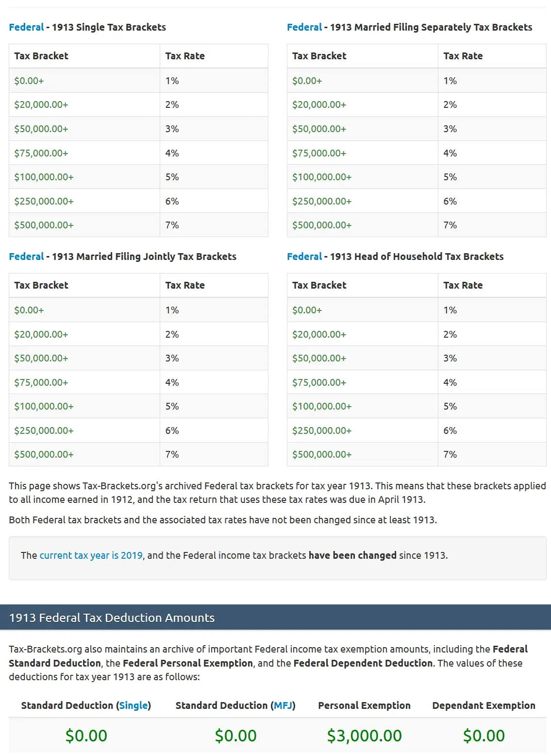Click Federal link in Married Filing Separately heading
Screen dimensions: 551x756
pos(304,27)
